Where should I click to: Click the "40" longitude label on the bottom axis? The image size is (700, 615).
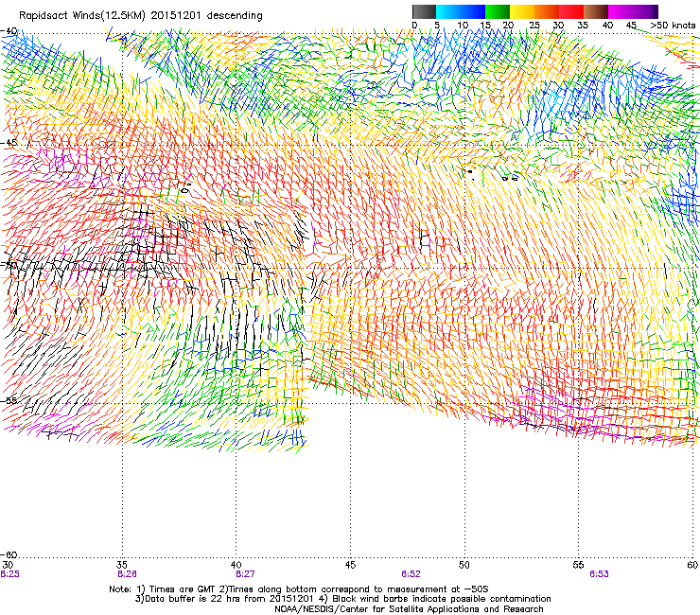pyautogui.click(x=236, y=565)
